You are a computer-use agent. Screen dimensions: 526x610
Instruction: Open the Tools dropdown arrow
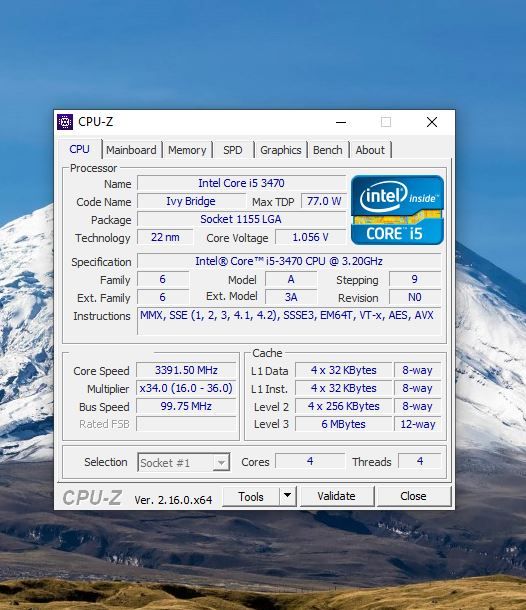point(288,496)
